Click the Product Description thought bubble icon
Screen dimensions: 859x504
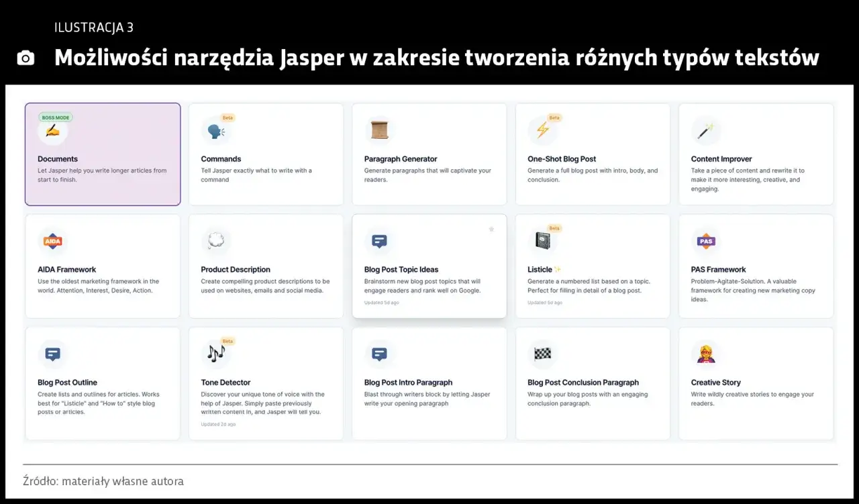tap(216, 242)
